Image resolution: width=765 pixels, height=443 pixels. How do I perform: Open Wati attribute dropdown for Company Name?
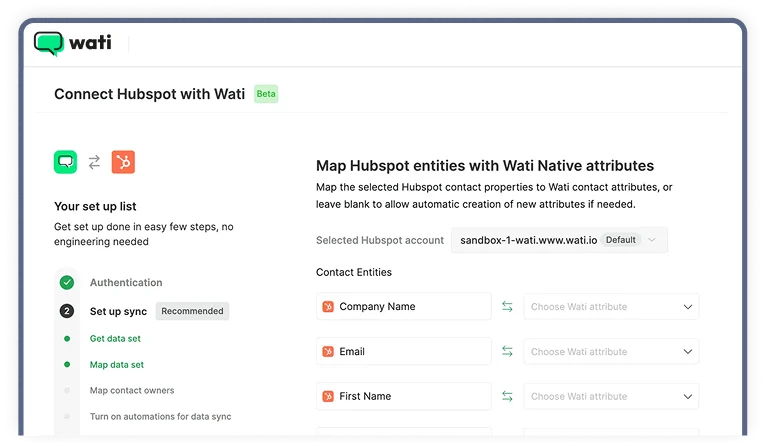point(610,307)
